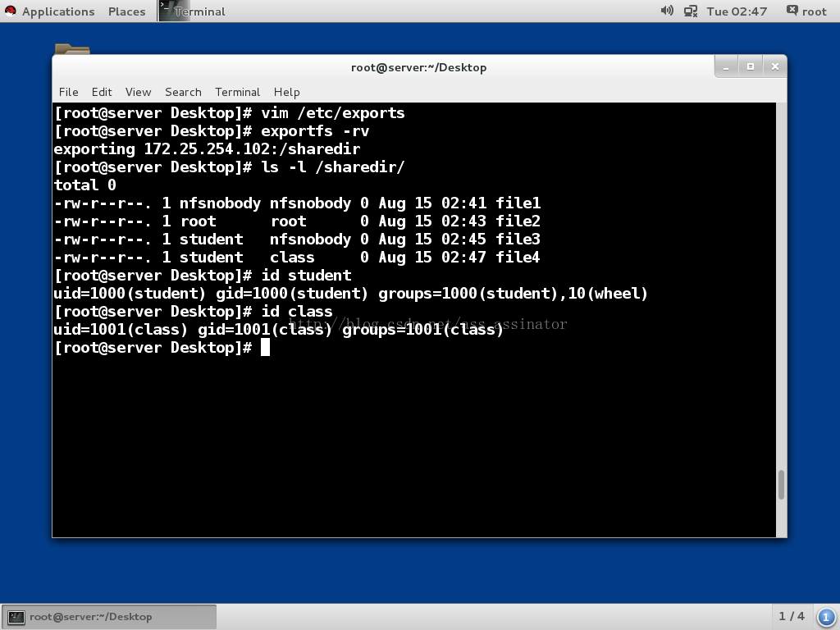Screen dimensions: 840x630
Task: Minimize the terminal window
Action: pyautogui.click(x=727, y=66)
